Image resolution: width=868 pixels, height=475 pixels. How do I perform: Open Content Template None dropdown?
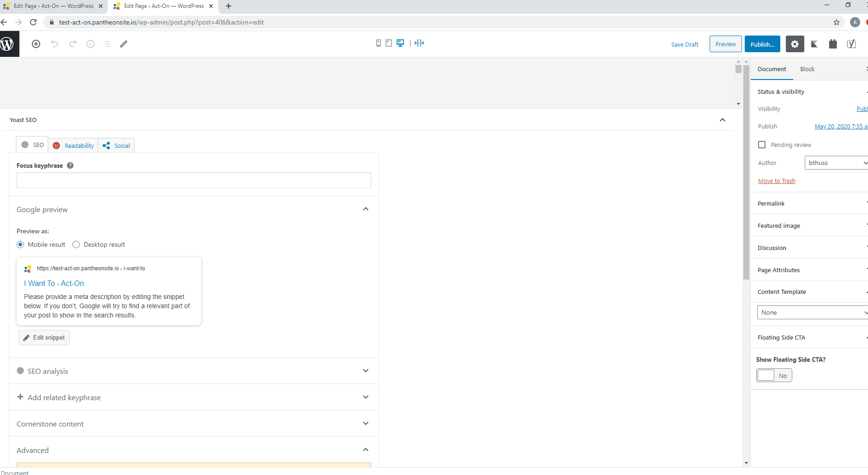(x=813, y=312)
